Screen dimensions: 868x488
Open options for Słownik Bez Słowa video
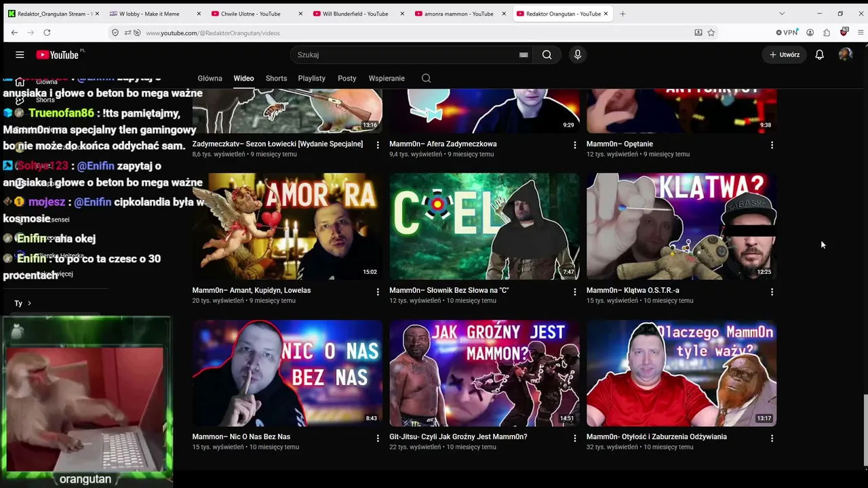tap(575, 291)
